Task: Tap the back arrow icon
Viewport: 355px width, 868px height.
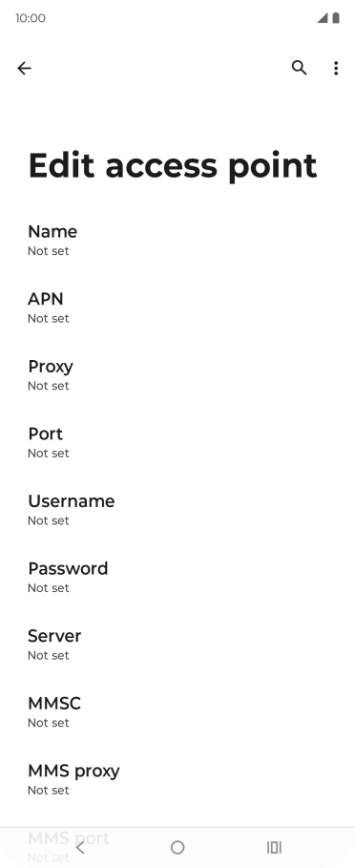Action: (x=24, y=68)
